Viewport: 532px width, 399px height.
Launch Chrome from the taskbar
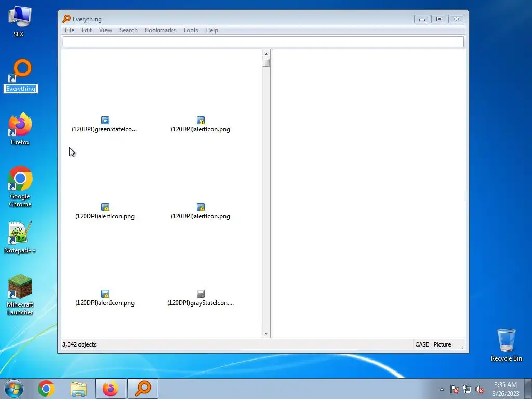(x=46, y=389)
